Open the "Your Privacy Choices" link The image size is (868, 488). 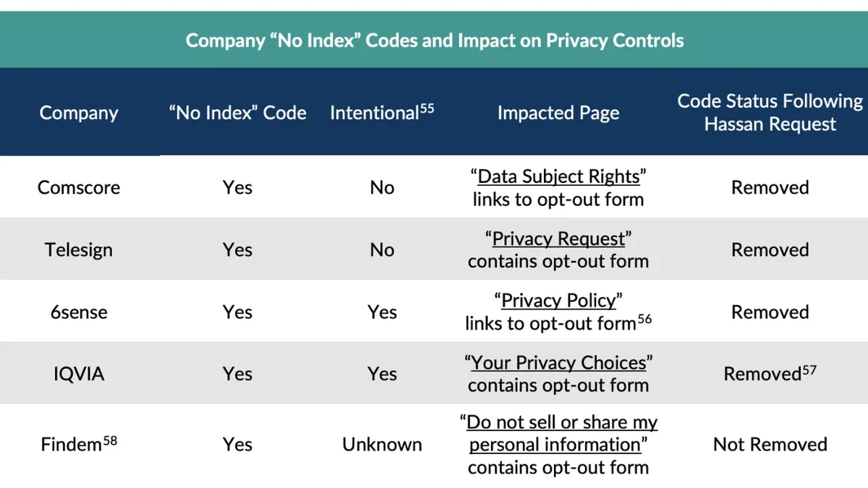(x=558, y=363)
